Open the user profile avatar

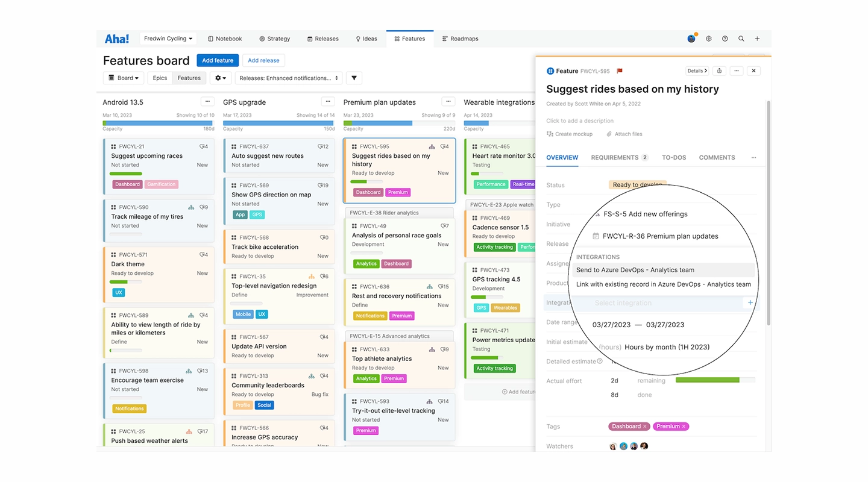click(x=691, y=39)
